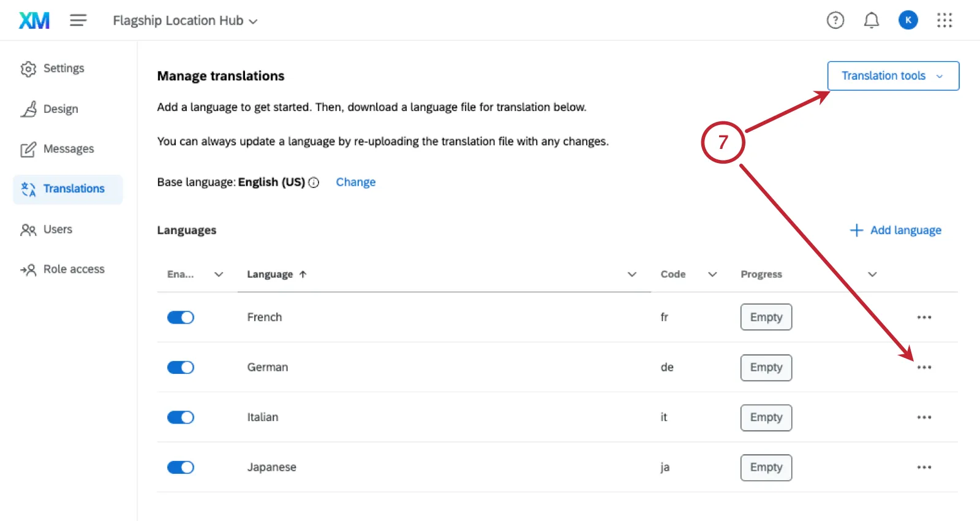Click the Code column header
The image size is (980, 521).
pos(673,275)
